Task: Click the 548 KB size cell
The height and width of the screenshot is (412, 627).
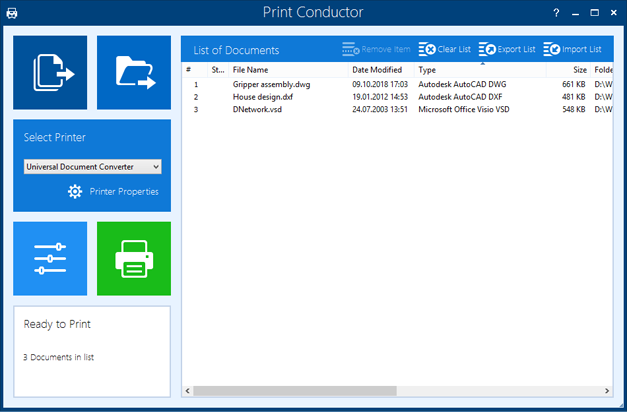Action: [574, 109]
